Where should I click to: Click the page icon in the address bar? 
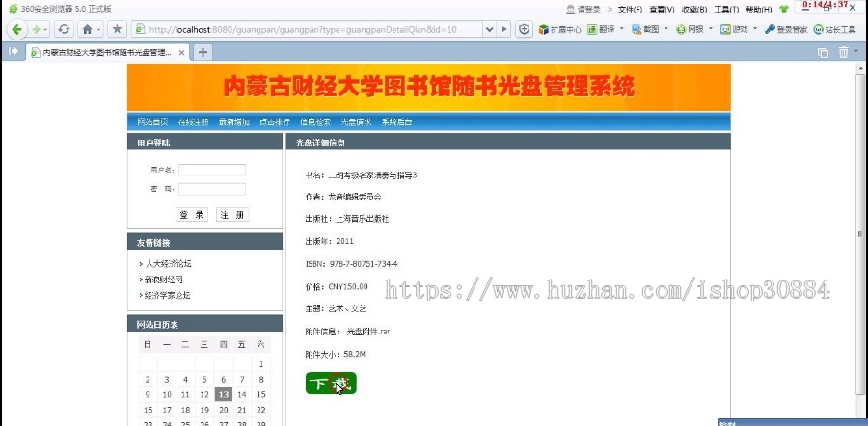point(140,29)
